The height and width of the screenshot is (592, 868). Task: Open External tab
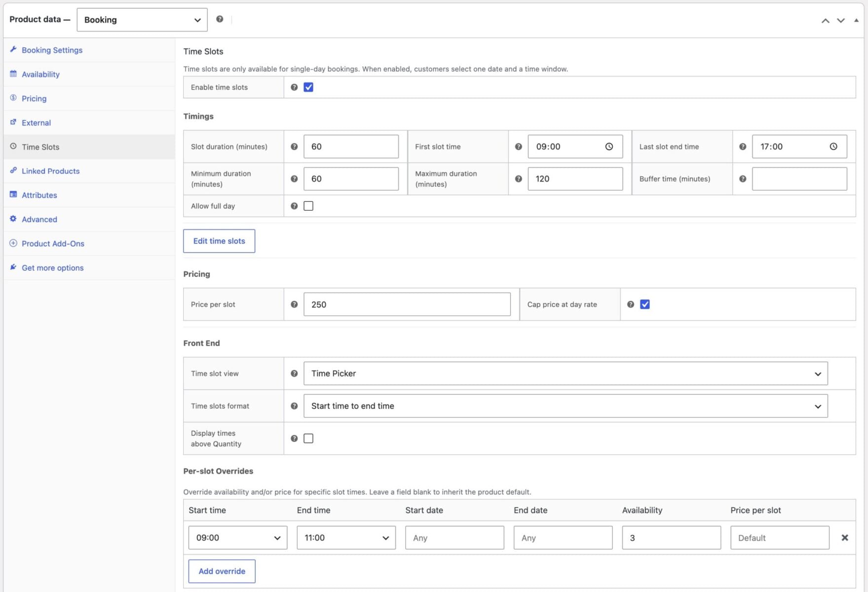coord(89,122)
